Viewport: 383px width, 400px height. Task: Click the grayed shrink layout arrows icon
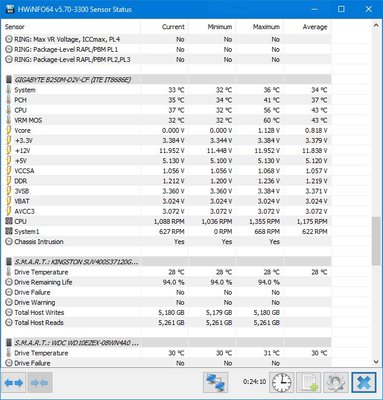[x=39, y=382]
